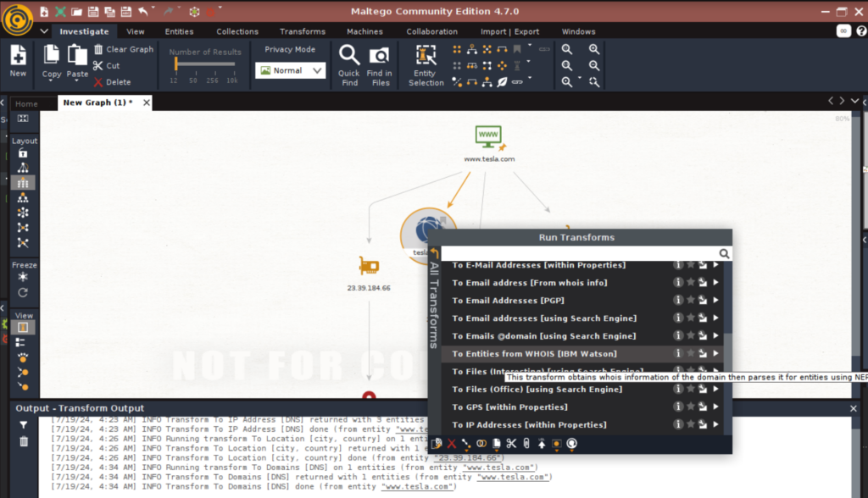Open the Collections ribbon tab
This screenshot has height=498, width=868.
click(x=237, y=31)
